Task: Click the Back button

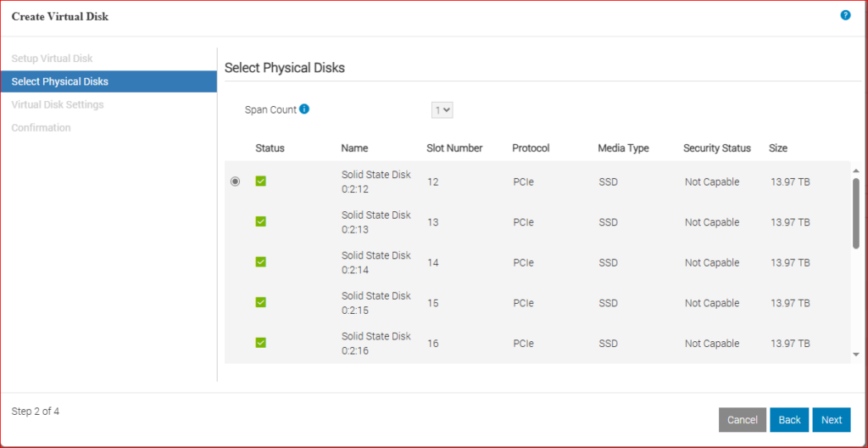Action: 789,420
